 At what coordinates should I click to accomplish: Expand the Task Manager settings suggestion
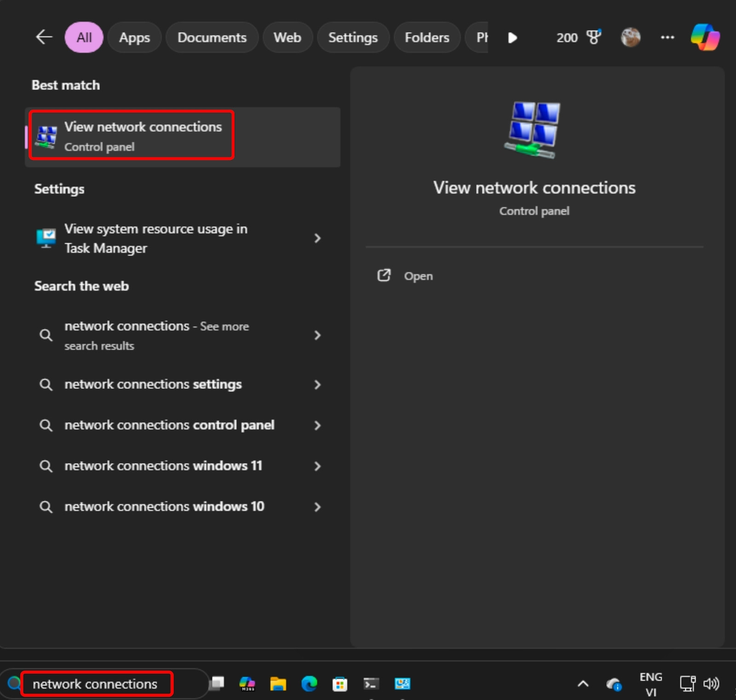(318, 238)
